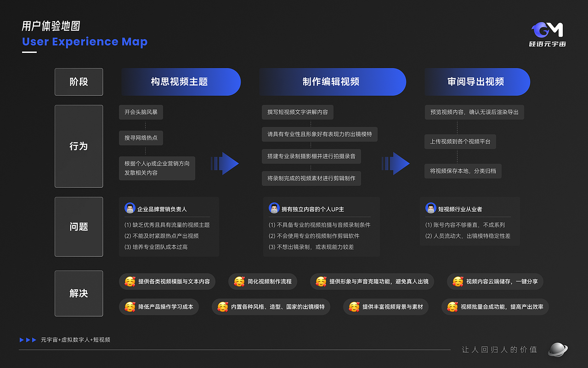The height and width of the screenshot is (368, 588).
Task: Click the emoji on 简化视频制作流程
Action: [239, 281]
